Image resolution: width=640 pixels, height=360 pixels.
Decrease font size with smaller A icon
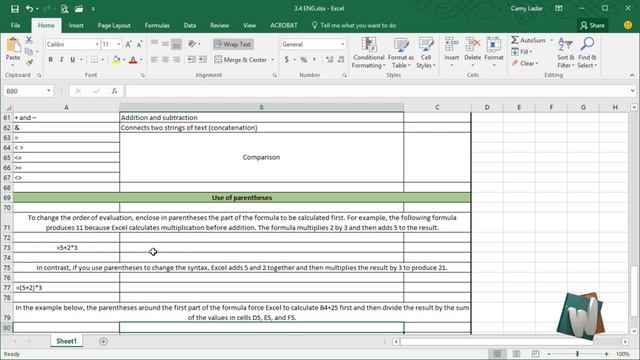click(139, 44)
